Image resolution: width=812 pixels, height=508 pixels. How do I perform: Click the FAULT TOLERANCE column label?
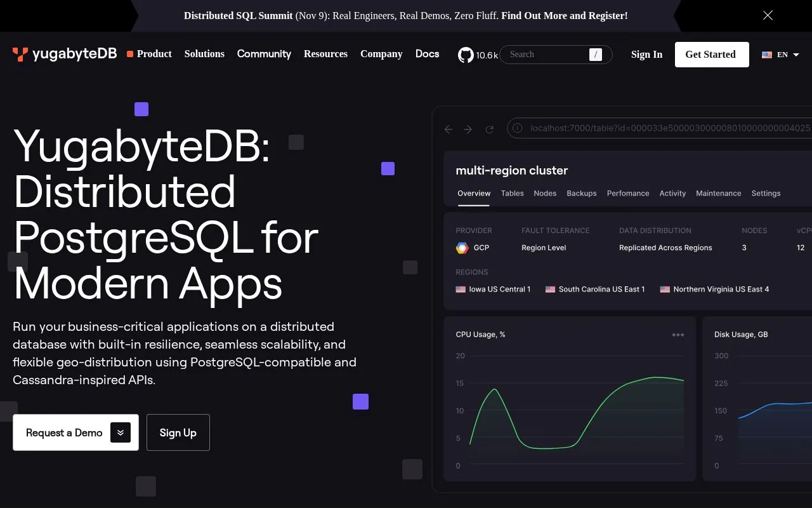pyautogui.click(x=556, y=231)
